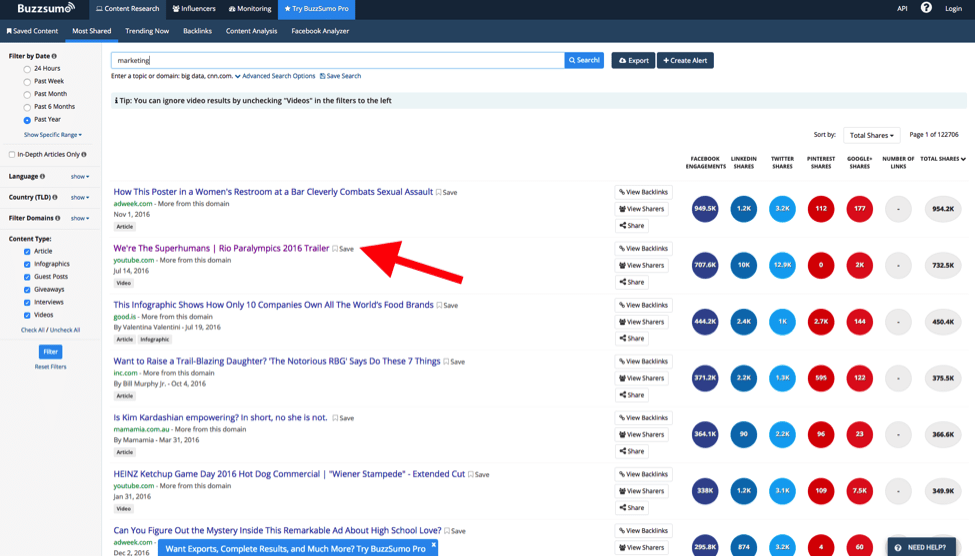Save the adweek poster article bookmark
The width and height of the screenshot is (975, 557).
pyautogui.click(x=446, y=193)
